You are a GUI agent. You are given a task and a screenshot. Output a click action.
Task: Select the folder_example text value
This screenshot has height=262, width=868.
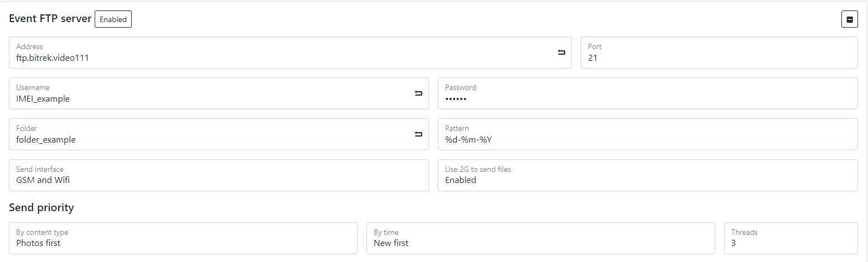point(46,140)
